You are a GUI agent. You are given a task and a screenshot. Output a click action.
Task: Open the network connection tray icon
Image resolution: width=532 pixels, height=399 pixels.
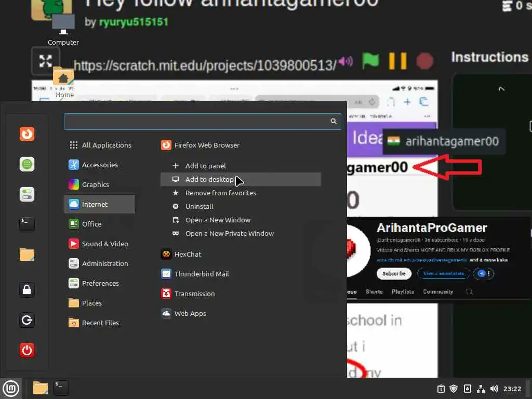point(481,389)
